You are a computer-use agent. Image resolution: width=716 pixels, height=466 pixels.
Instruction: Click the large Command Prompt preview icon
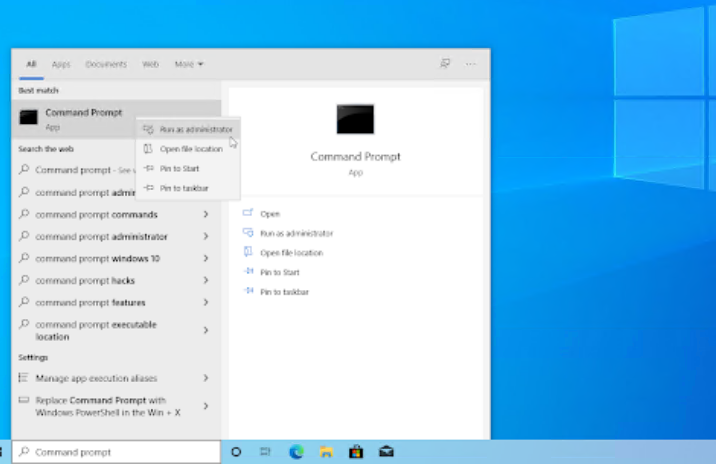tap(355, 119)
